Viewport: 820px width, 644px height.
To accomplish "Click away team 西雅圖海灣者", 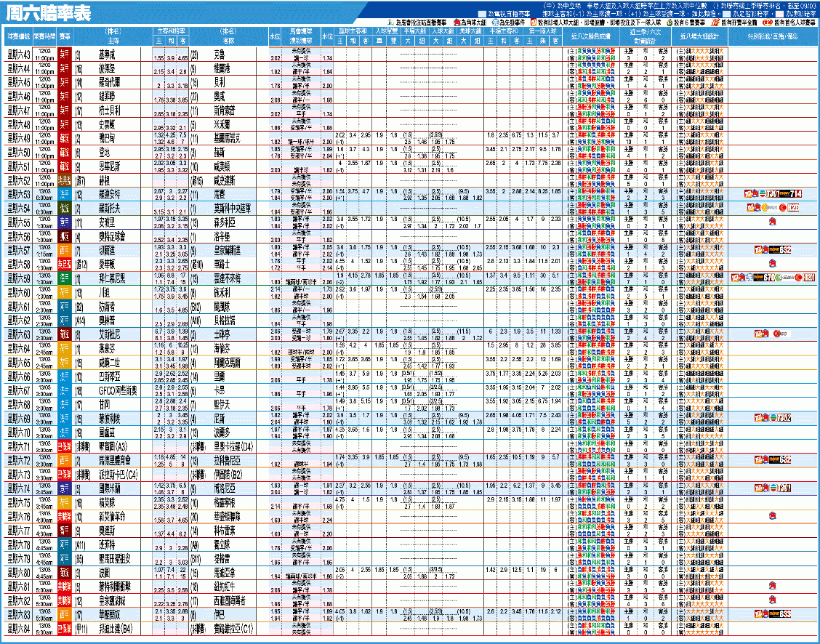I will (x=230, y=600).
